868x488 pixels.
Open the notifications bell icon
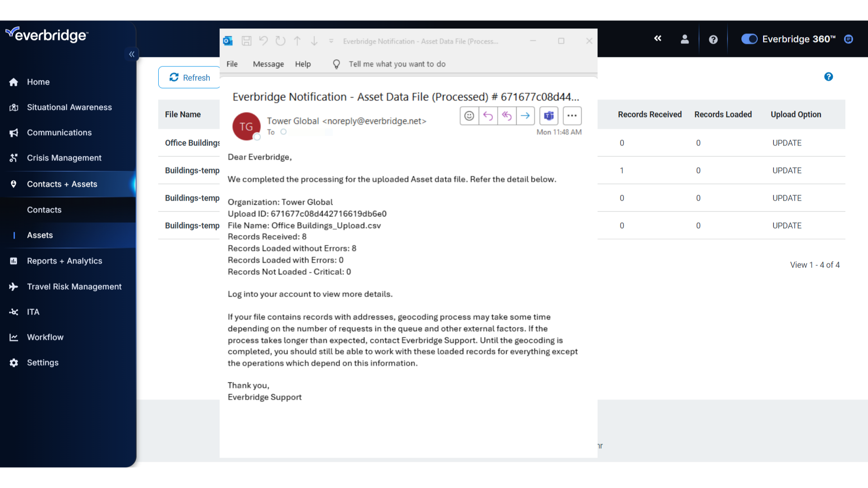coord(849,39)
